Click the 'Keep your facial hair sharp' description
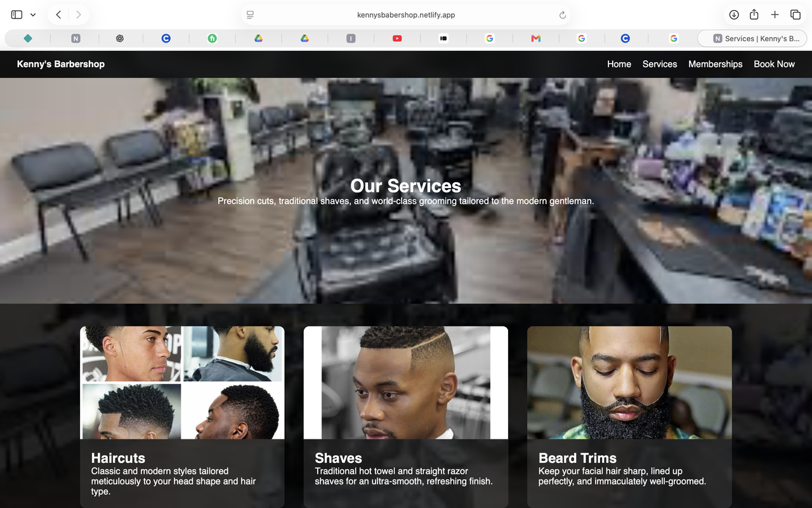 point(622,476)
